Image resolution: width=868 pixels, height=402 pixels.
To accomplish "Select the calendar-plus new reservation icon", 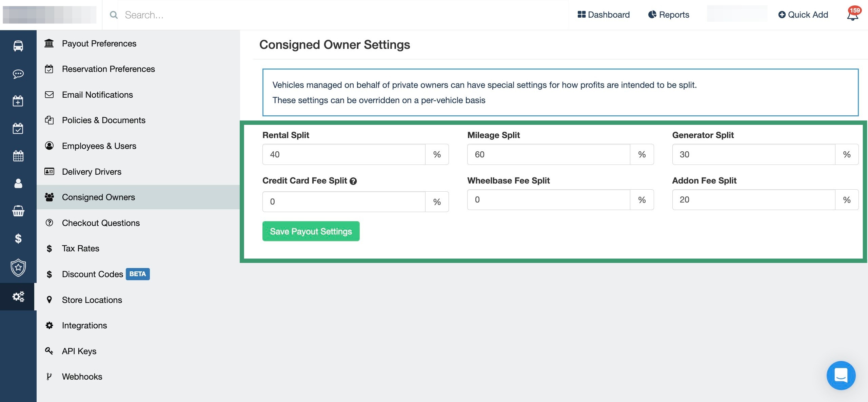I will click(x=18, y=101).
